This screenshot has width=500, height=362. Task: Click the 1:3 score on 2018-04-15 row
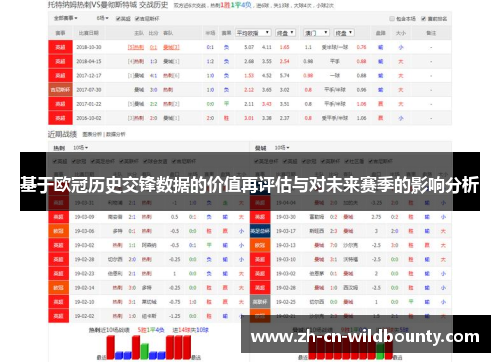tap(153, 61)
